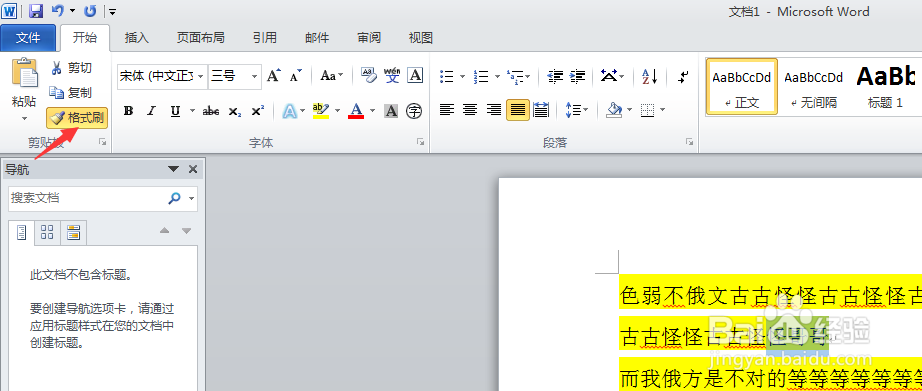The image size is (922, 391).
Task: Click the 粘贴 paste clipboard icon
Action: click(25, 73)
